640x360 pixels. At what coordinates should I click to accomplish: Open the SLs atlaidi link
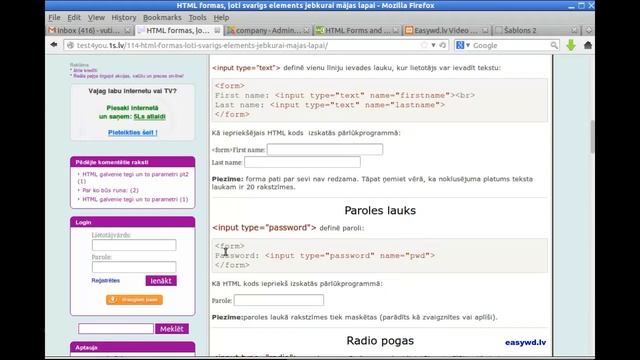point(149,116)
